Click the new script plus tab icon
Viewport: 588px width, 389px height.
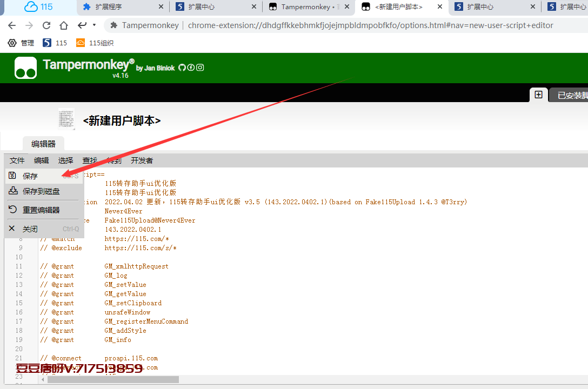click(538, 95)
